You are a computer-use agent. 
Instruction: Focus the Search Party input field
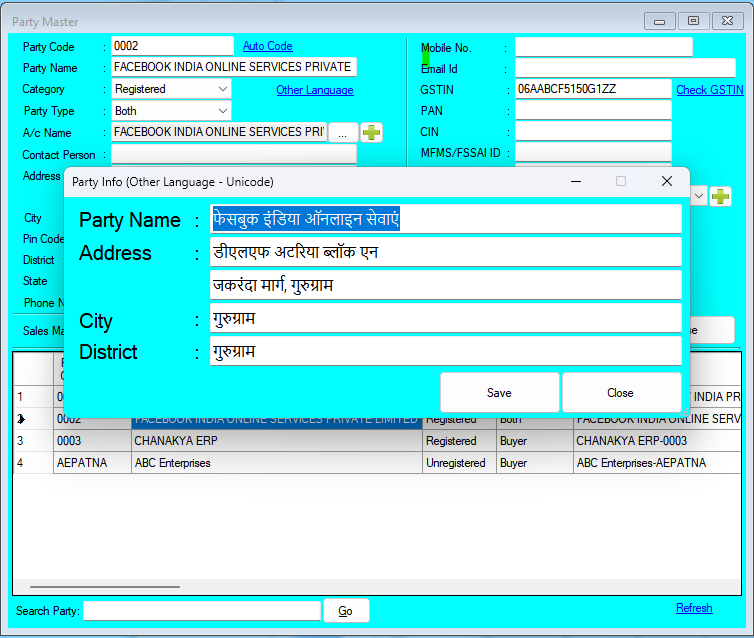tap(202, 611)
